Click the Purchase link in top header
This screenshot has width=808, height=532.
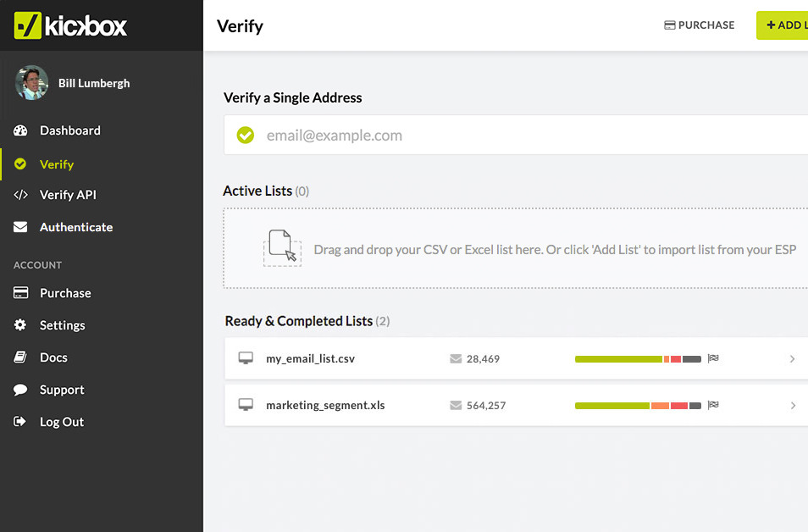tap(700, 25)
